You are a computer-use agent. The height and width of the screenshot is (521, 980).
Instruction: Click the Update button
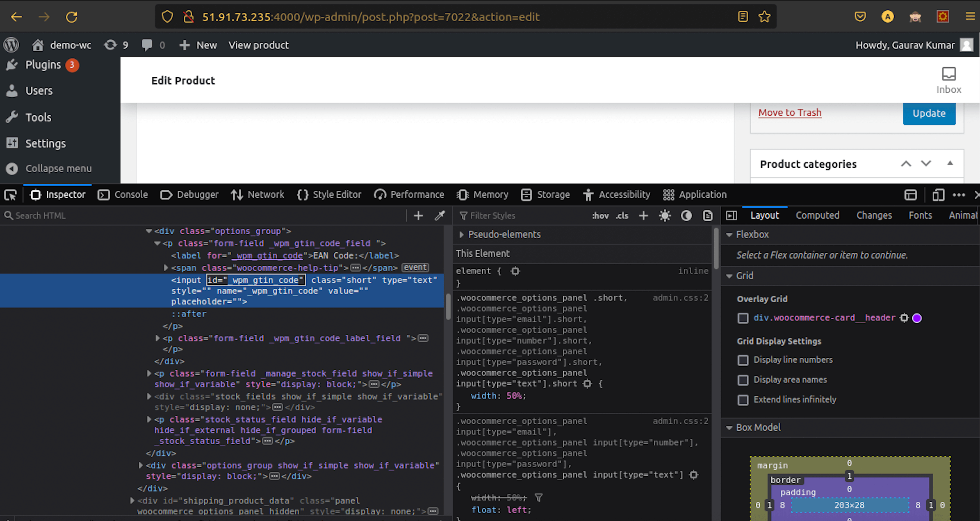(929, 113)
